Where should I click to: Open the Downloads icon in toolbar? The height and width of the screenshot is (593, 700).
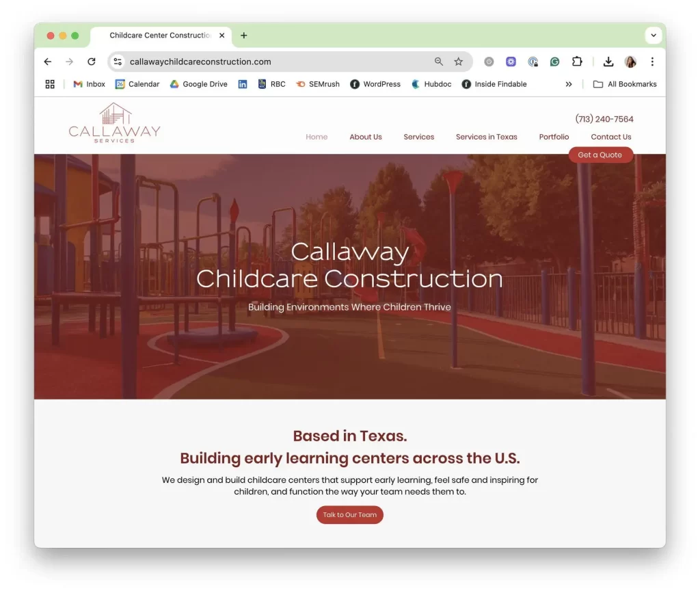[x=608, y=62]
